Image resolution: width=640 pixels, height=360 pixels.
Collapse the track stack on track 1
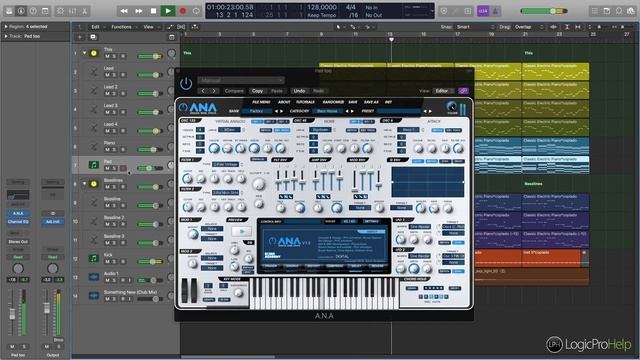coord(84,53)
